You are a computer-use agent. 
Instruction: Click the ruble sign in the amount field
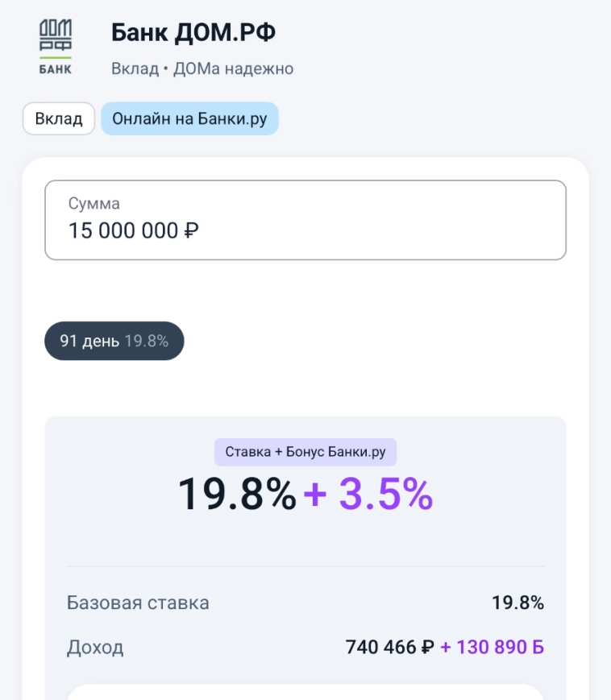(x=192, y=231)
